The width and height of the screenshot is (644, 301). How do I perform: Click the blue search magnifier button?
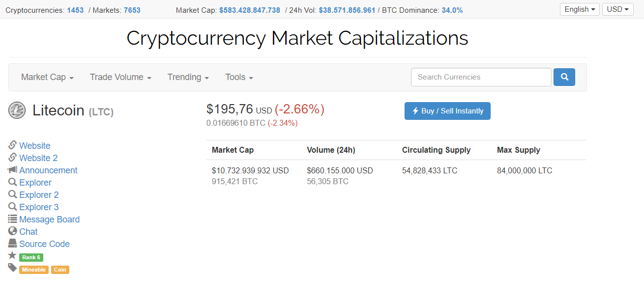[564, 77]
